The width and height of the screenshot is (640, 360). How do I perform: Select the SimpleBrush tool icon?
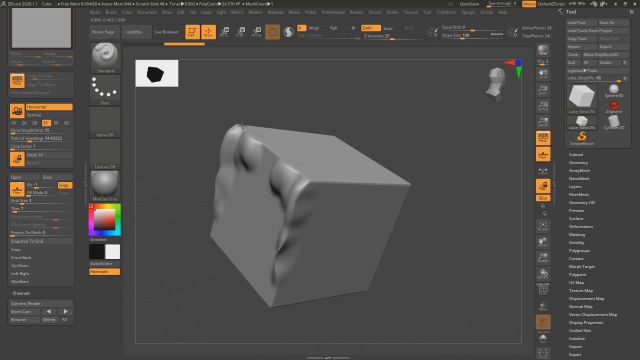point(582,138)
